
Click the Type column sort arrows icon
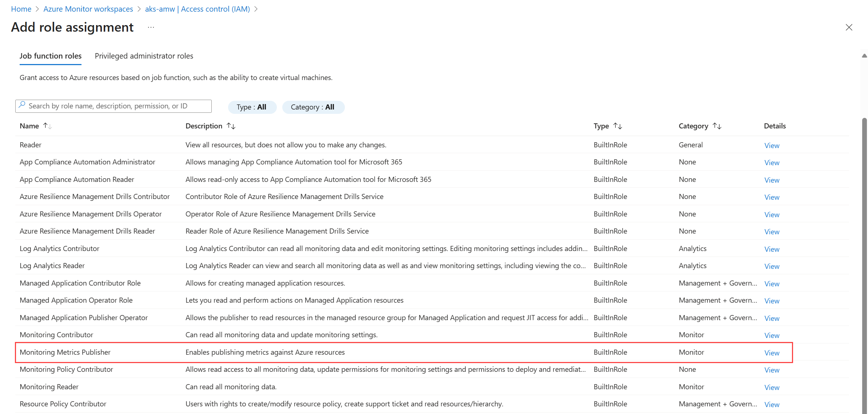tap(618, 126)
